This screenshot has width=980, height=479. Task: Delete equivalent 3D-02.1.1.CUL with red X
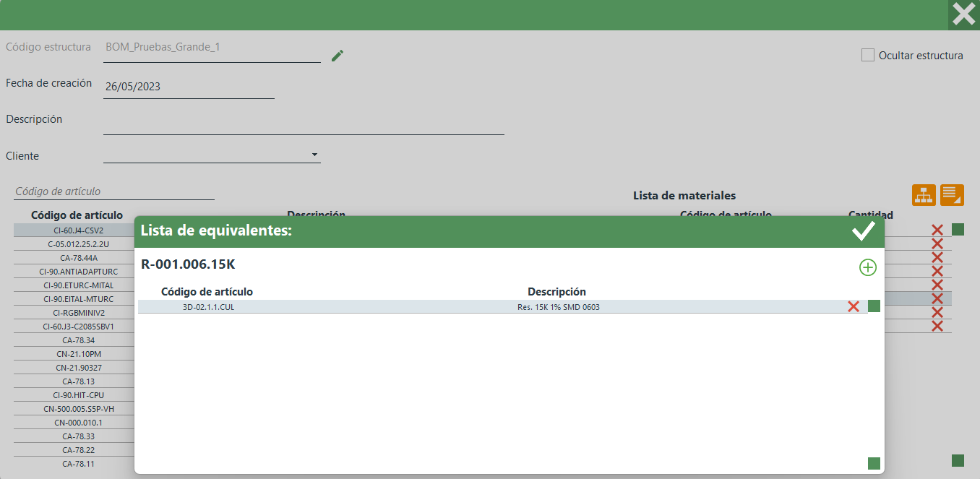[x=854, y=306]
